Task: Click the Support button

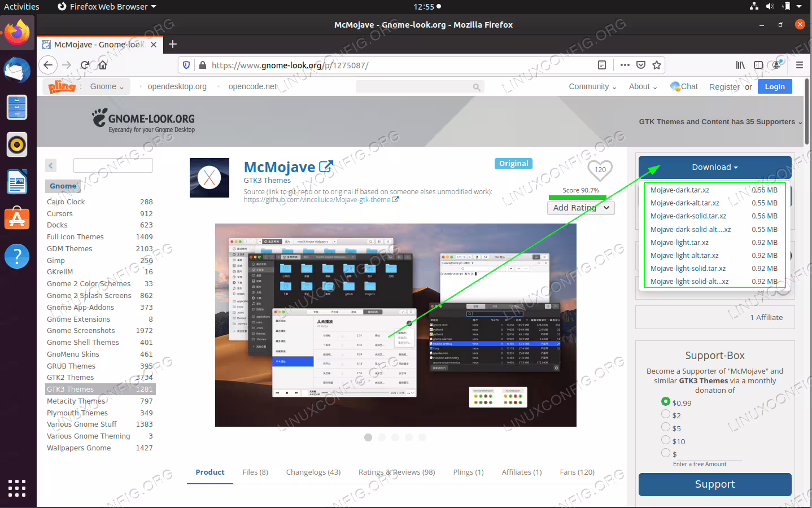Action: point(715,484)
